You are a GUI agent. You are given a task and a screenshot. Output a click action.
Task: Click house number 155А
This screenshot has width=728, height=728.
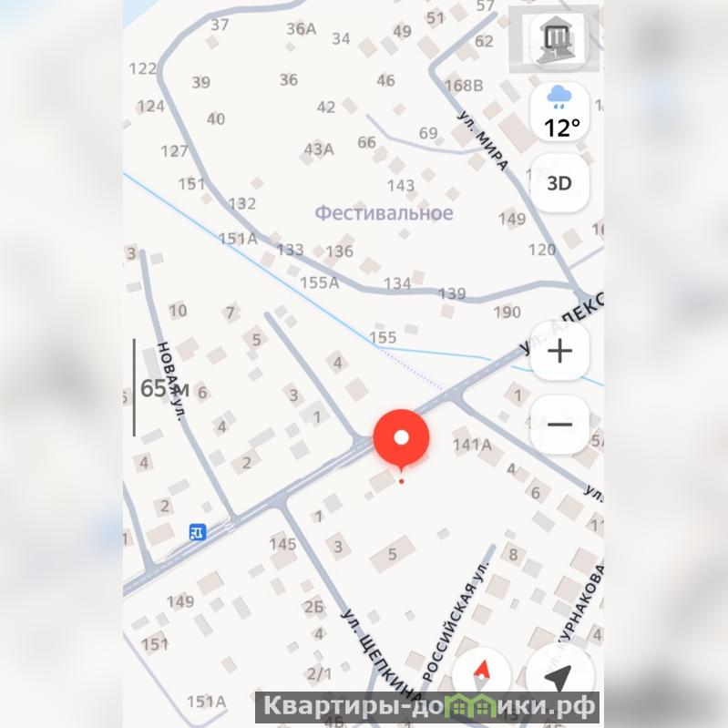tap(320, 282)
